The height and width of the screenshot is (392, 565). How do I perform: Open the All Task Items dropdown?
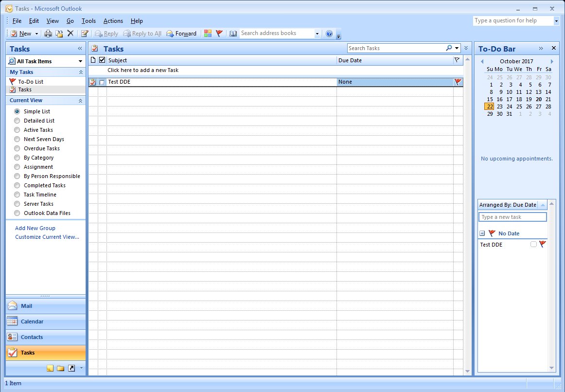[80, 61]
